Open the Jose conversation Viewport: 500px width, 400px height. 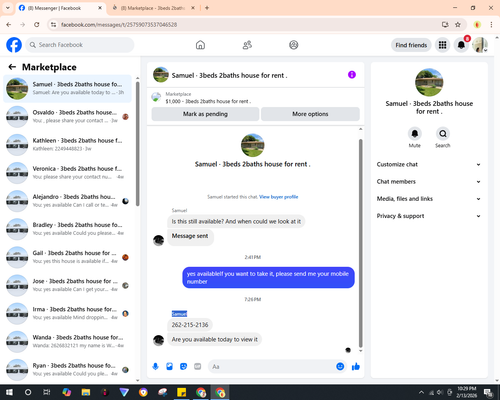point(68,285)
